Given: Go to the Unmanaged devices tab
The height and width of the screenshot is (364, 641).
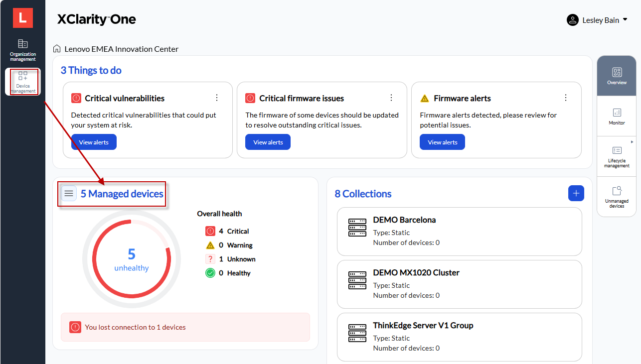Looking at the screenshot, I should point(617,197).
